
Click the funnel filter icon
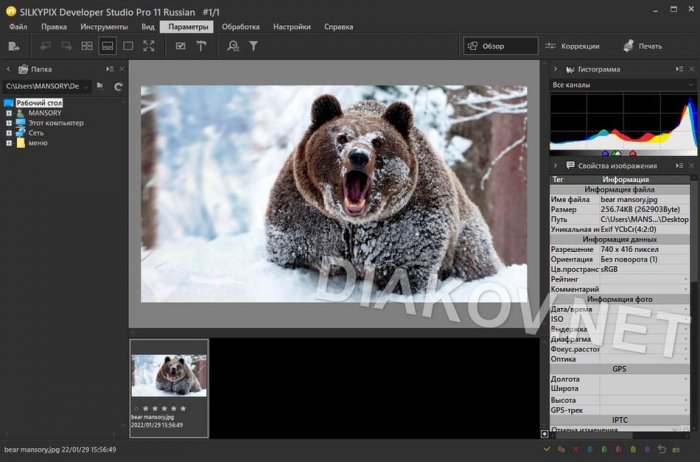(254, 46)
